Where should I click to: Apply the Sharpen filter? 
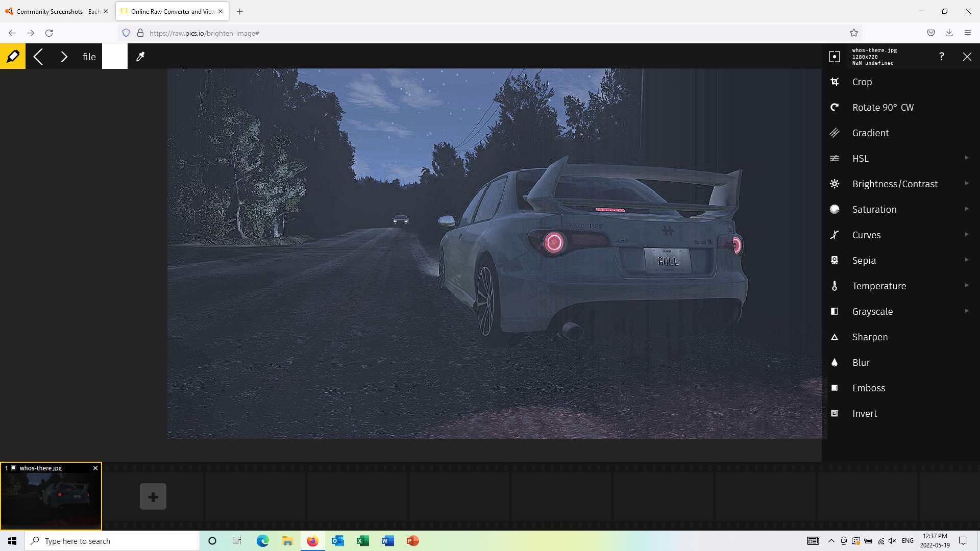click(869, 337)
